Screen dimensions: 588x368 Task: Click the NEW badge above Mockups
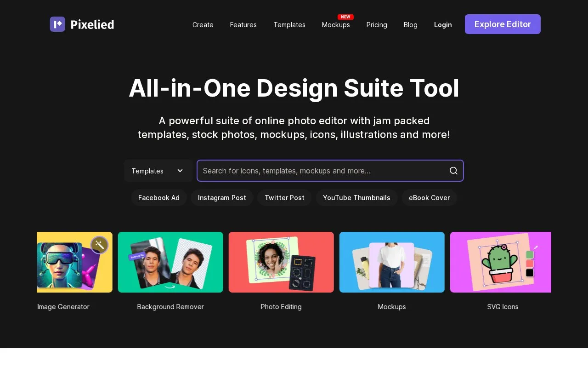tap(345, 17)
